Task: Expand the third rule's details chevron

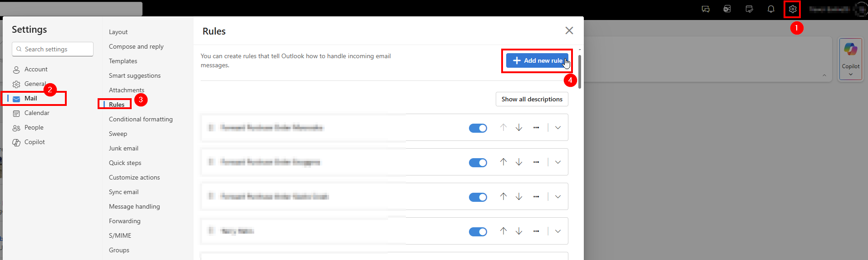Action: pyautogui.click(x=558, y=197)
